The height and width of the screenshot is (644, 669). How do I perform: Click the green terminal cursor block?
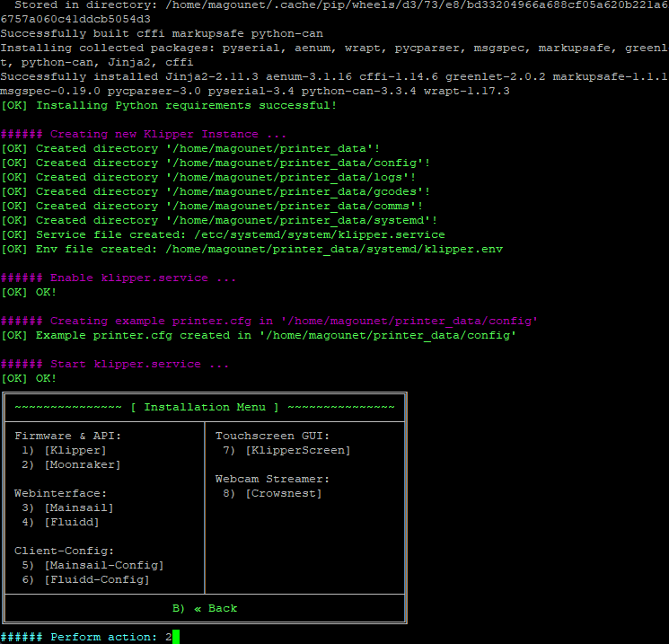tap(176, 637)
